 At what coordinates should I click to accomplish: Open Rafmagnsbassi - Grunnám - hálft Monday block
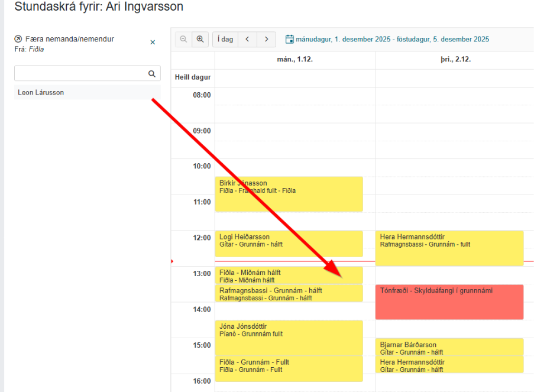click(x=289, y=294)
